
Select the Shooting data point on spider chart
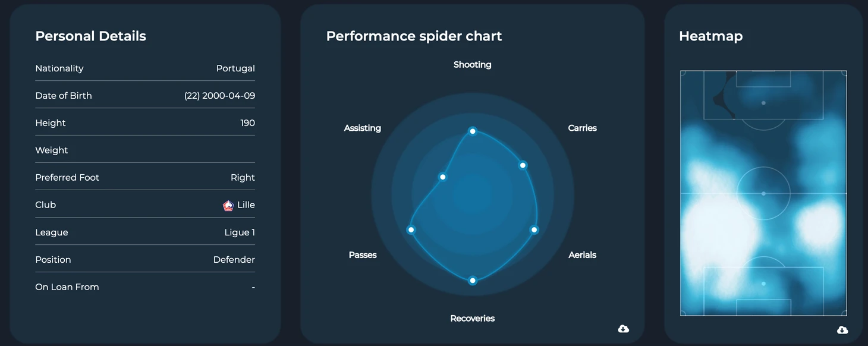[x=473, y=131]
